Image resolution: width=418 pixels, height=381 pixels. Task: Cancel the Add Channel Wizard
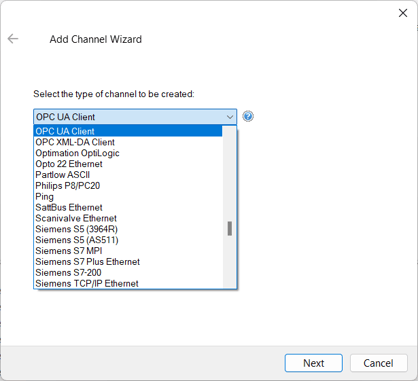coord(379,363)
